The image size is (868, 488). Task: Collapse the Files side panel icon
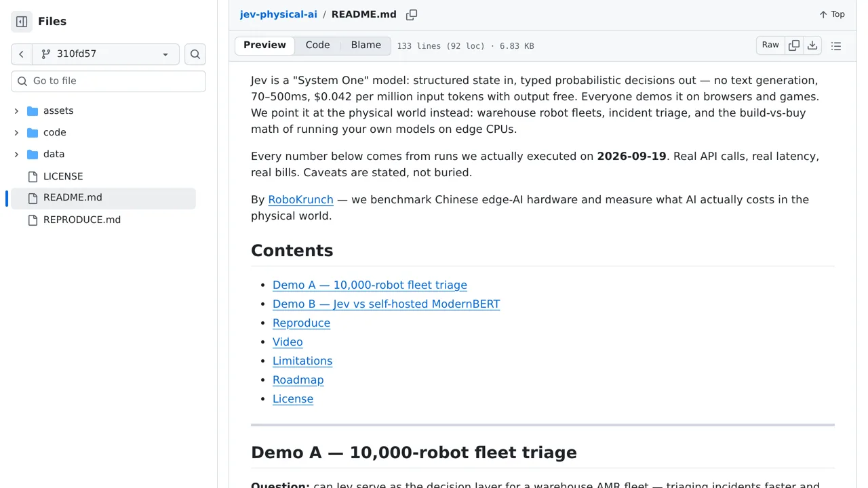(x=22, y=22)
